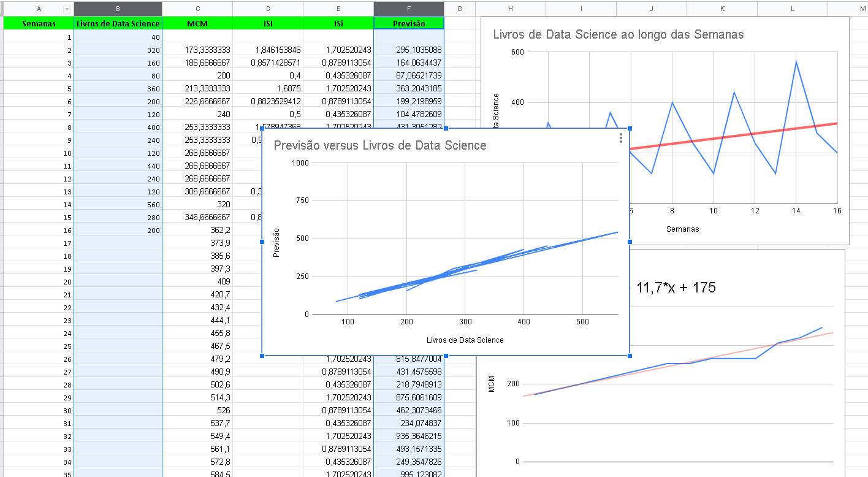Select column K header
Image resolution: width=868 pixels, height=477 pixels.
click(x=722, y=9)
